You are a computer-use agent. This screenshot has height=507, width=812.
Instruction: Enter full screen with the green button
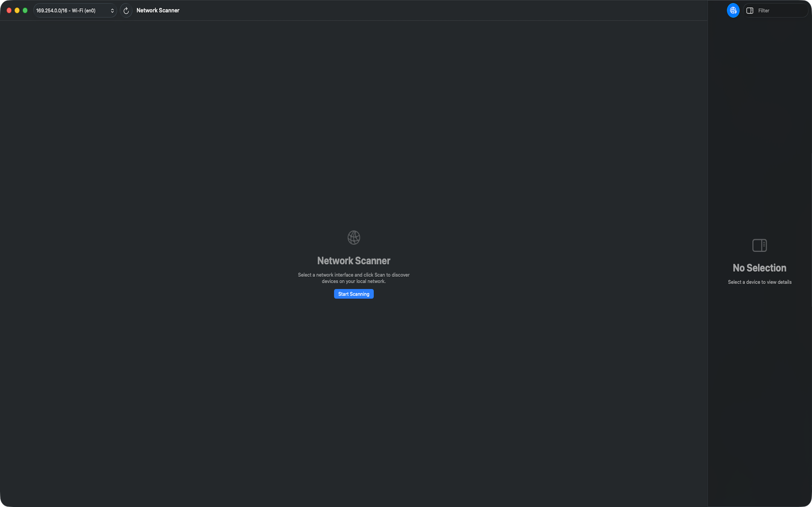click(x=25, y=10)
